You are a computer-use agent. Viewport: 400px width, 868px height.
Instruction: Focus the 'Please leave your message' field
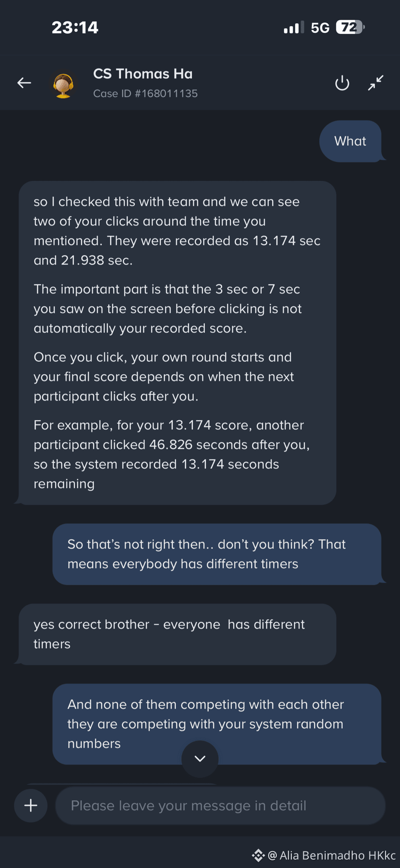220,806
